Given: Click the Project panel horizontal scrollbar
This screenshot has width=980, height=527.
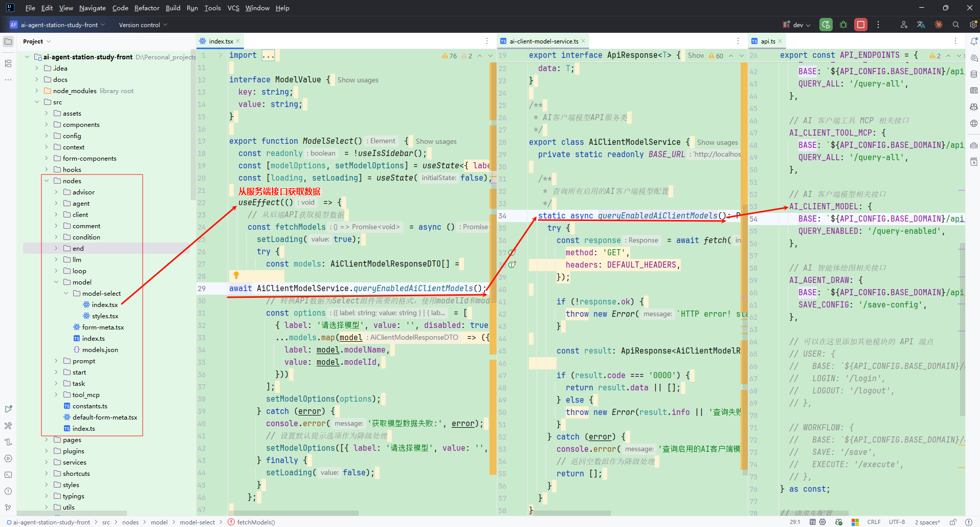Looking at the screenshot, I should pyautogui.click(x=72, y=513).
